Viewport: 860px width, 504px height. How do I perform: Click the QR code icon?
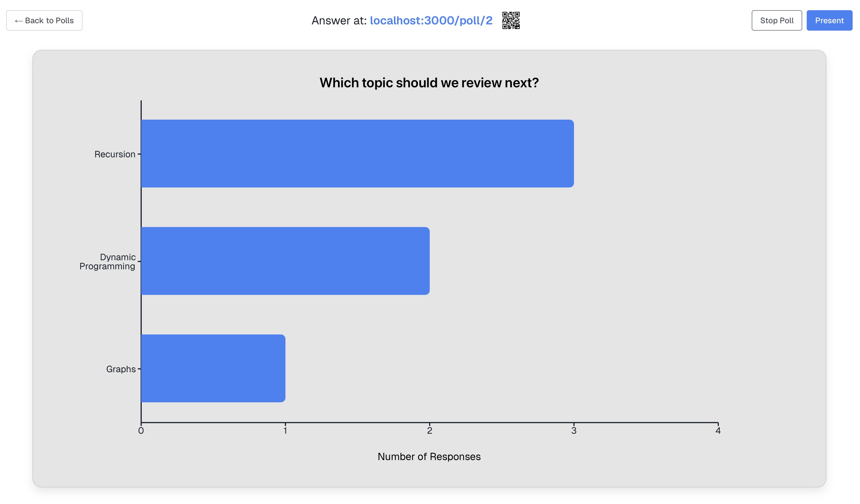511,20
